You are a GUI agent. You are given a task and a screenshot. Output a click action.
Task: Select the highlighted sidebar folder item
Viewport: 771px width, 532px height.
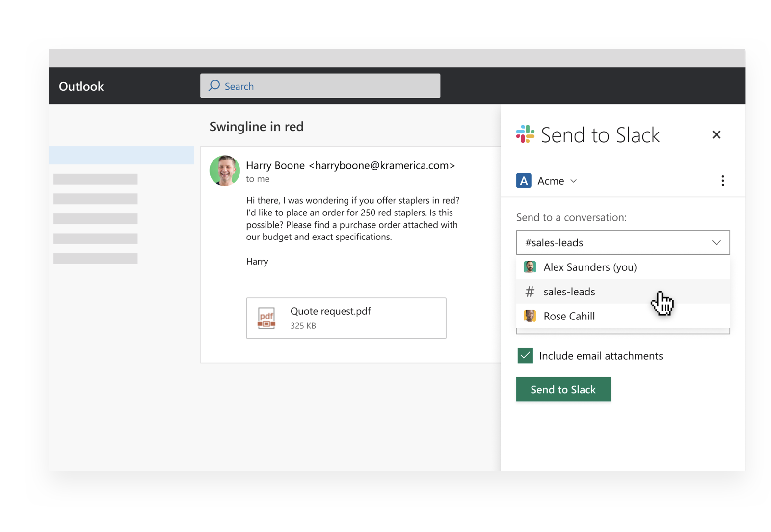[121, 155]
